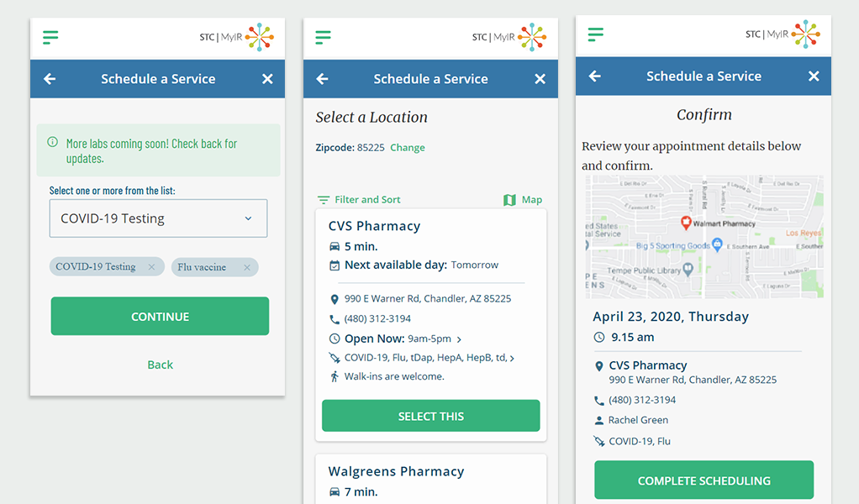Open hamburger menu in the COVID-19 Testing panel
This screenshot has height=504, width=859.
[x=50, y=37]
